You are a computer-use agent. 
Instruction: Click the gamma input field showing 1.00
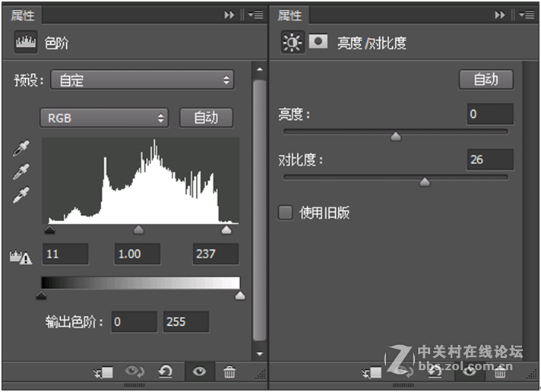pos(138,254)
